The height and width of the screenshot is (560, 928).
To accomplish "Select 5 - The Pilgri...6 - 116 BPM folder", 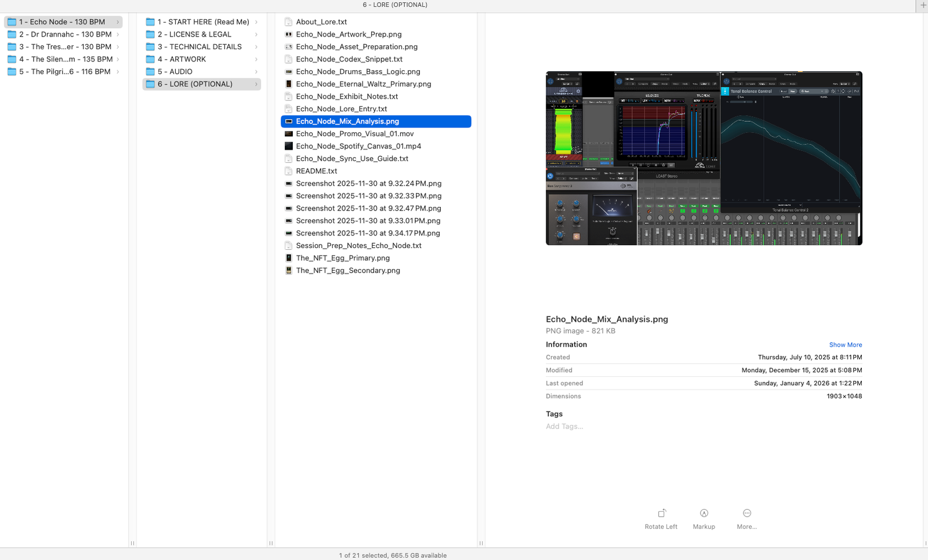I will pos(64,72).
